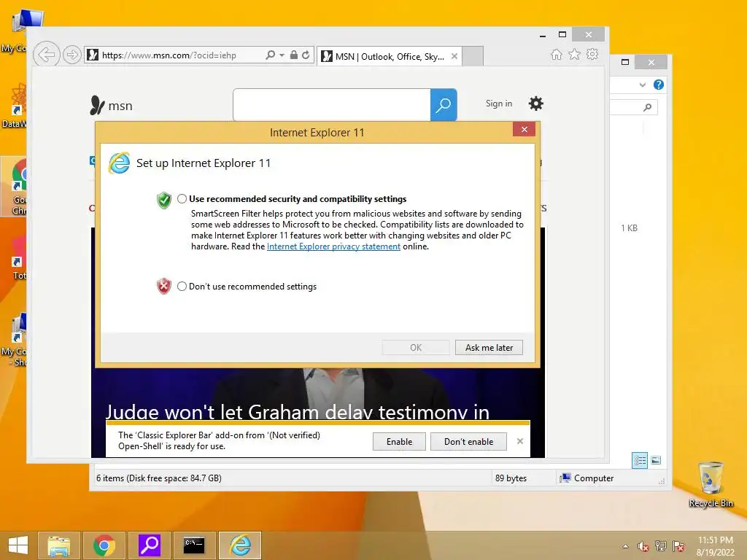This screenshot has width=747, height=560.
Task: Click the msn logo on the page
Action: (111, 105)
